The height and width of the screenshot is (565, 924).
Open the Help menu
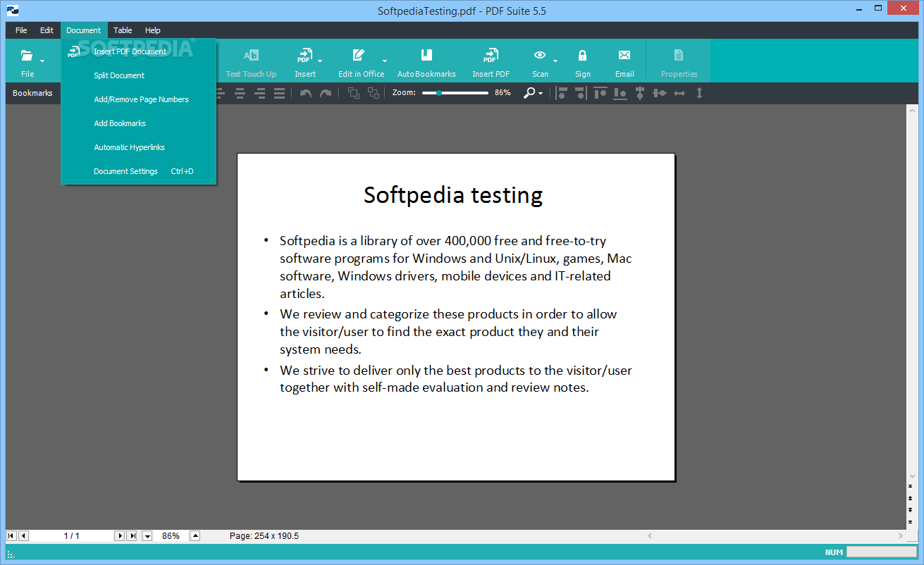point(153,30)
